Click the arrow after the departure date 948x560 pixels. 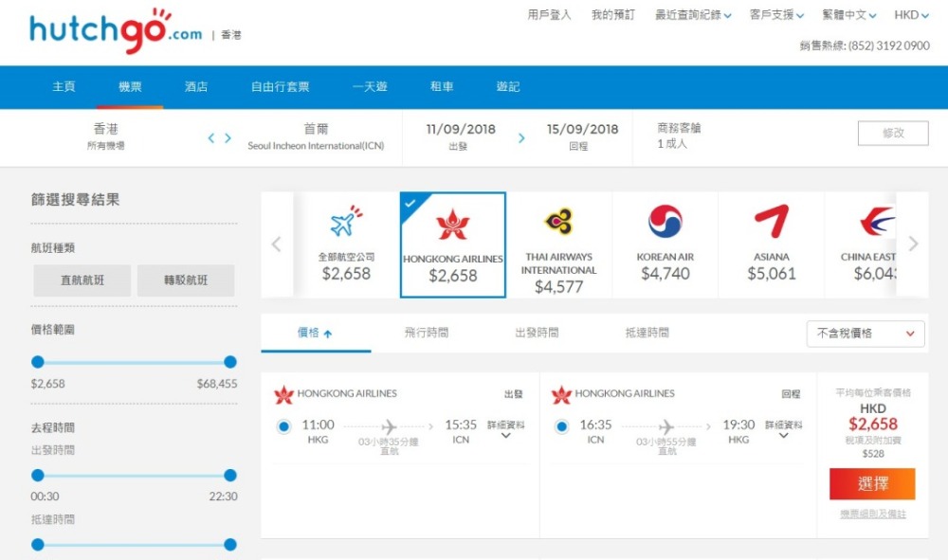[x=521, y=138]
